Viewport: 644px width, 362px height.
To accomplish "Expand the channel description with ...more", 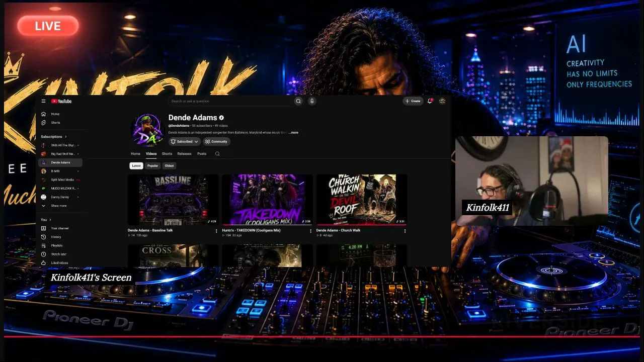I will pos(294,133).
